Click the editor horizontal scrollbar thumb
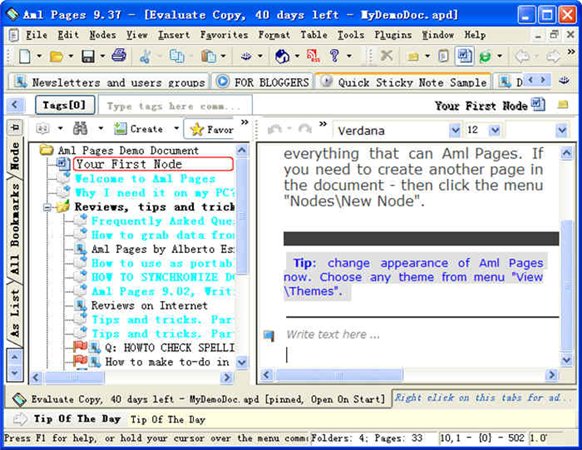 click(x=339, y=375)
